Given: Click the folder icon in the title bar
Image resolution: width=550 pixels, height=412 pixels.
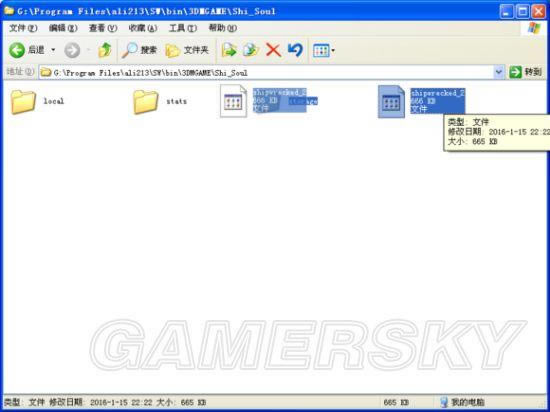Looking at the screenshot, I should [9, 11].
